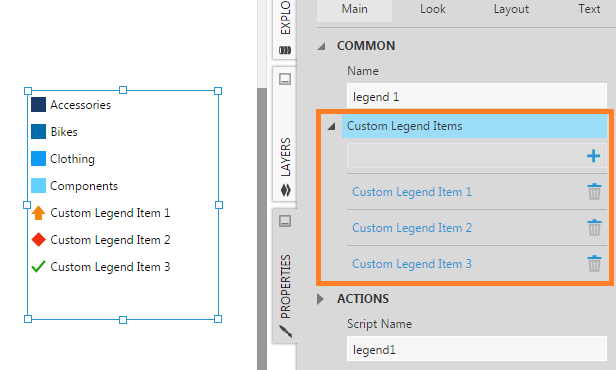The height and width of the screenshot is (370, 616).
Task: Click the orange arrow legend symbol
Action: coord(38,212)
